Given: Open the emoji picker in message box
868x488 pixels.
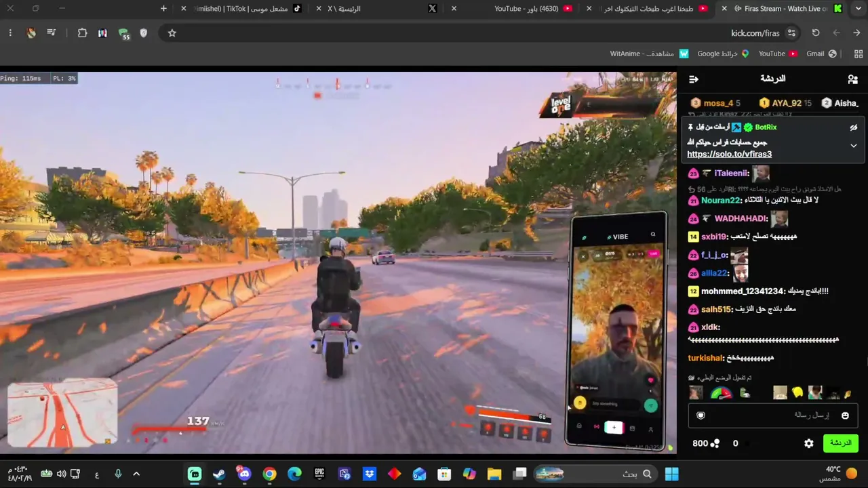Looking at the screenshot, I should tap(845, 415).
